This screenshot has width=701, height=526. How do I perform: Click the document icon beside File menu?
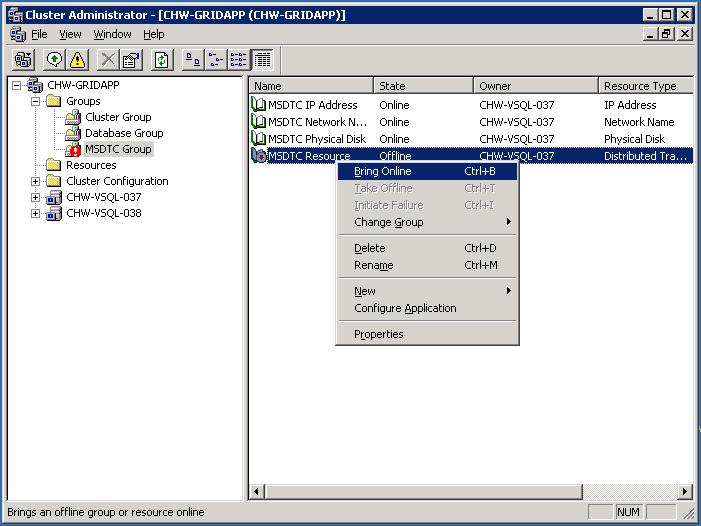click(x=18, y=34)
